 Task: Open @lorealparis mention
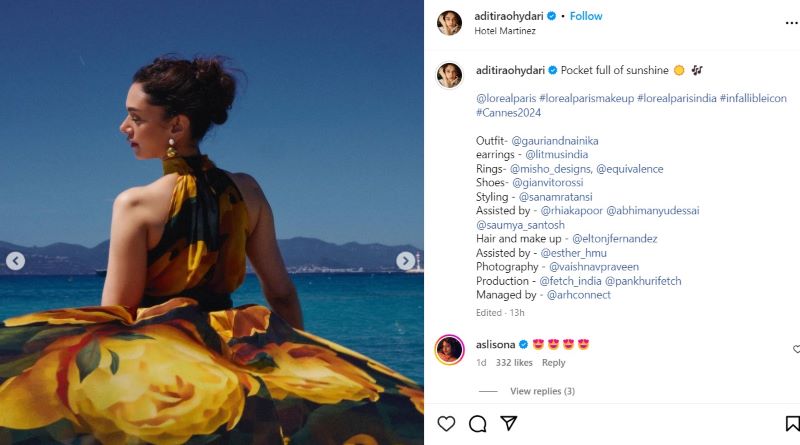pyautogui.click(x=506, y=99)
